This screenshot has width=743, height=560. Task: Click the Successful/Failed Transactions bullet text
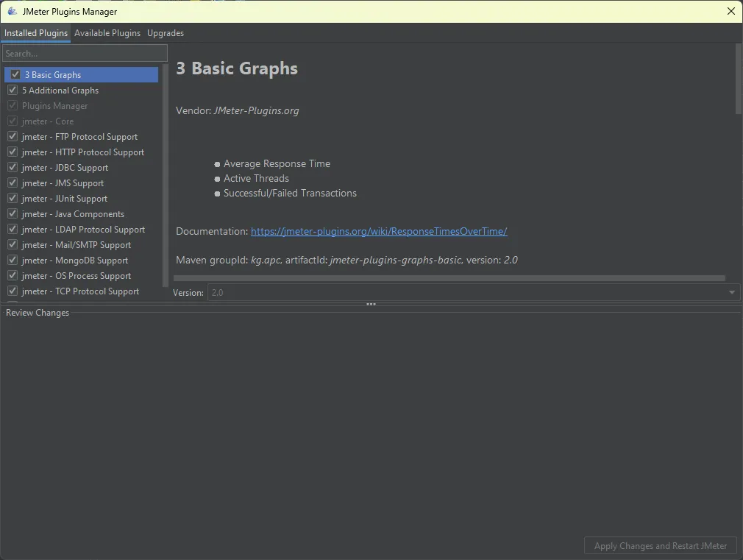click(290, 193)
